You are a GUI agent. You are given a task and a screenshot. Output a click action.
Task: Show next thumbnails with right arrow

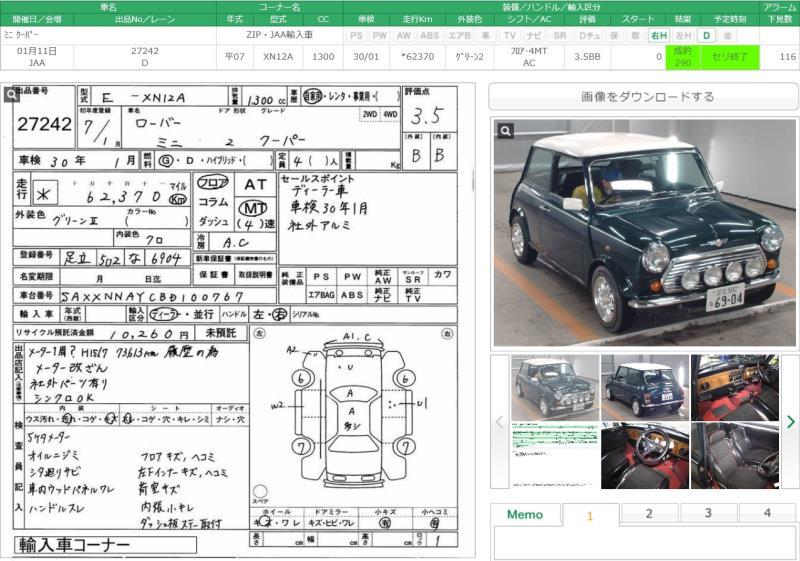(790, 422)
